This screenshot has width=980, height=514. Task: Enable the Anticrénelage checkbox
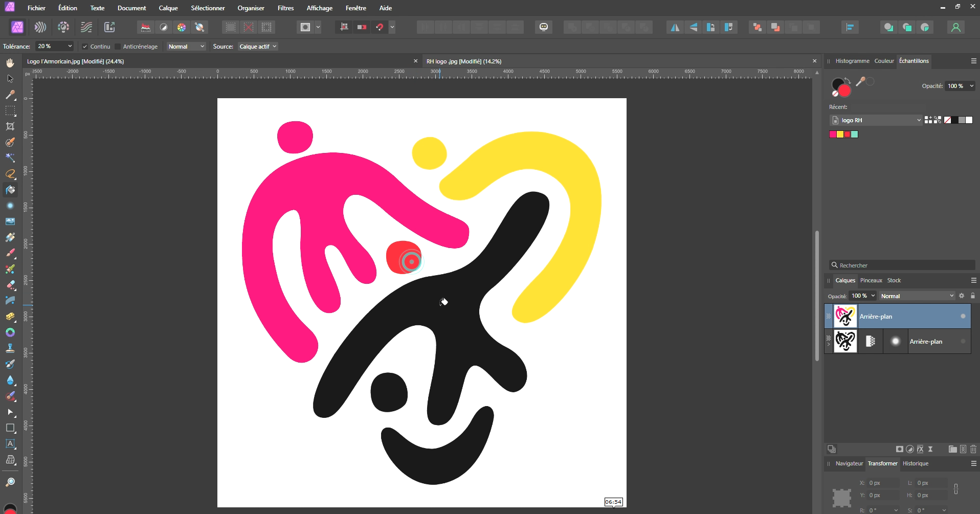click(118, 47)
